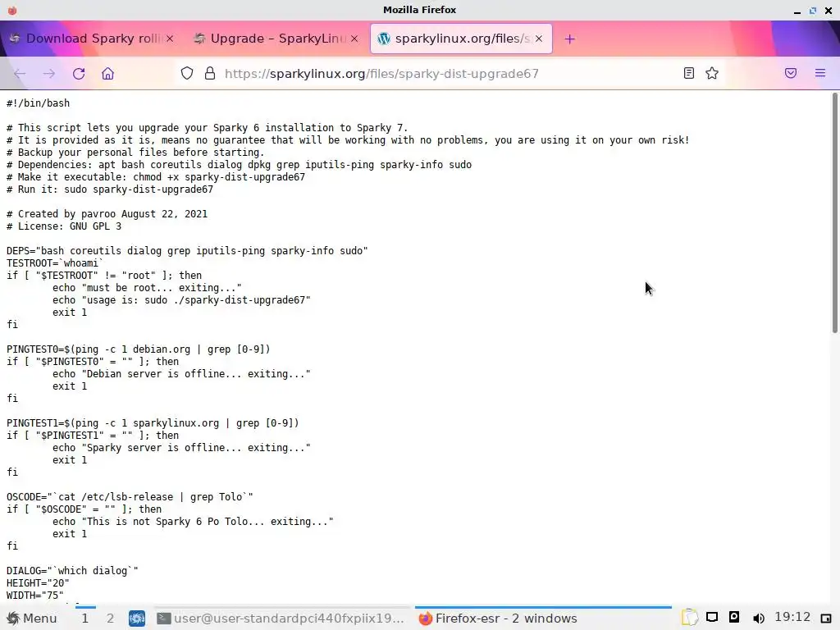This screenshot has height=630, width=840.
Task: Switch to workspace 1
Action: pyautogui.click(x=84, y=619)
